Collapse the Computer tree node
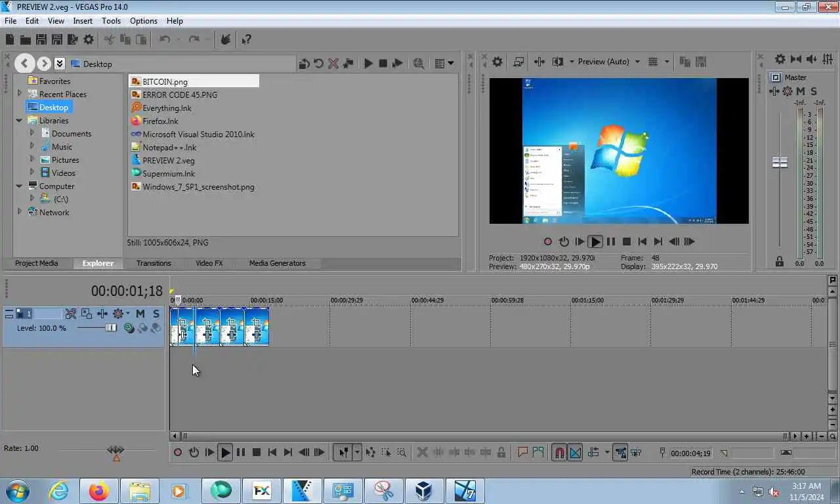The image size is (840, 504). coord(20,186)
